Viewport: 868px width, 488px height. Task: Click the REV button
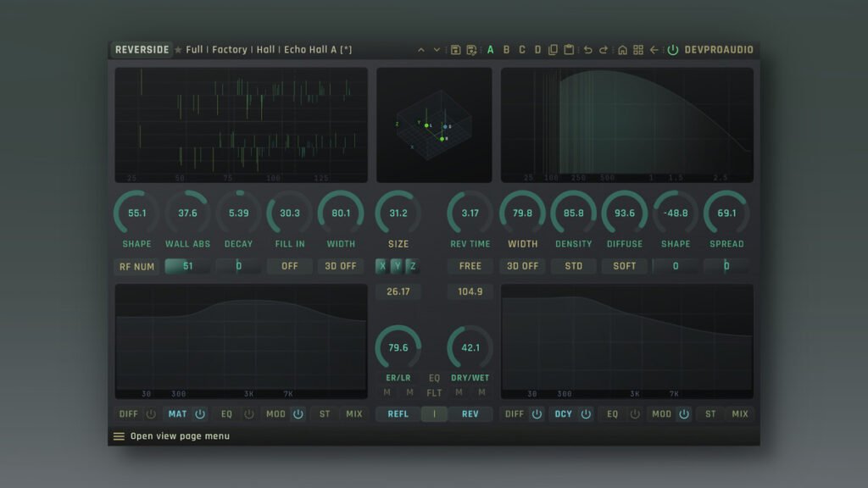coord(470,413)
